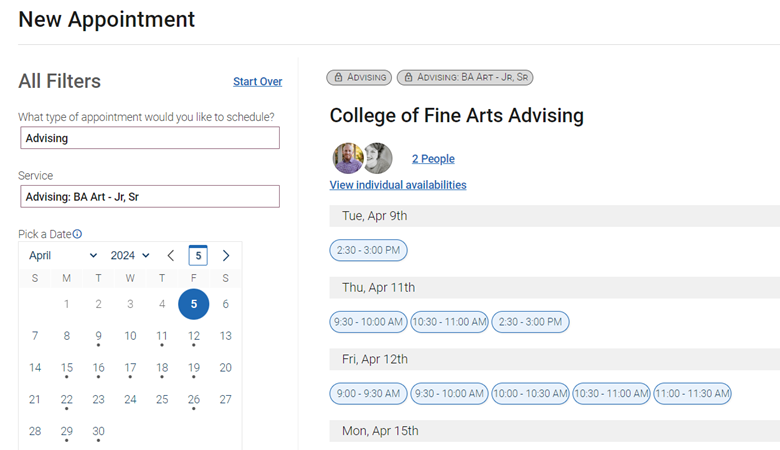Open the Service selection field
Image resolution: width=780 pixels, height=450 pixels.
(149, 196)
